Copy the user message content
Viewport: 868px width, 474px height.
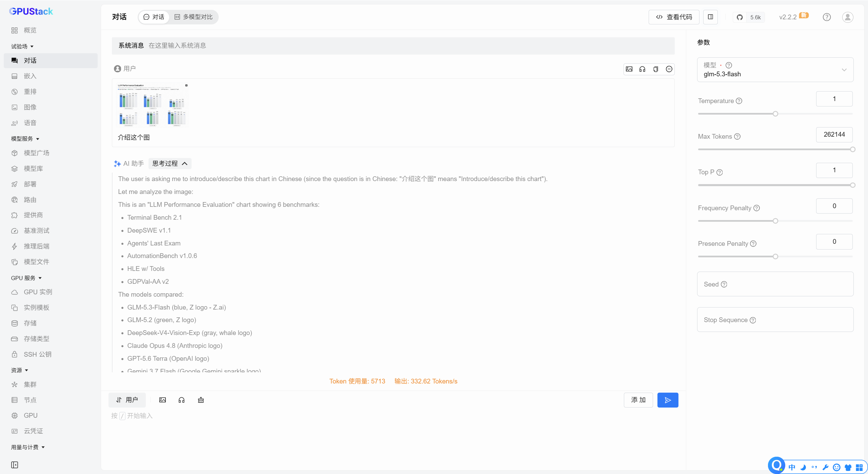pos(655,69)
